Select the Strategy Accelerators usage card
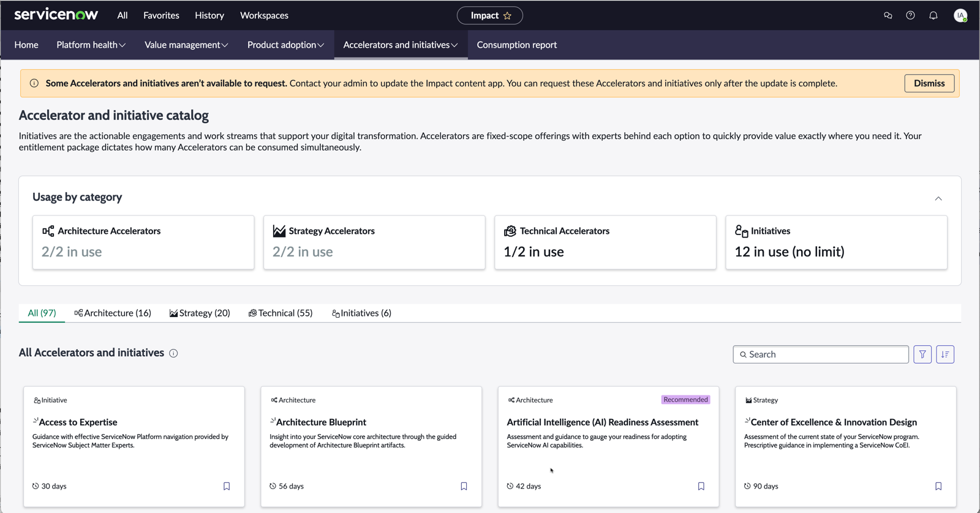The image size is (980, 513). (x=374, y=242)
